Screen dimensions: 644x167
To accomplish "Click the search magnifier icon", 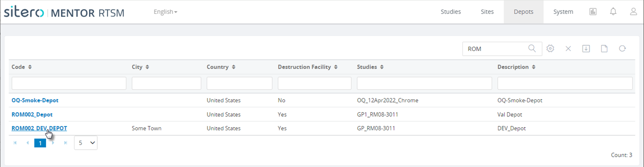I will point(532,49).
